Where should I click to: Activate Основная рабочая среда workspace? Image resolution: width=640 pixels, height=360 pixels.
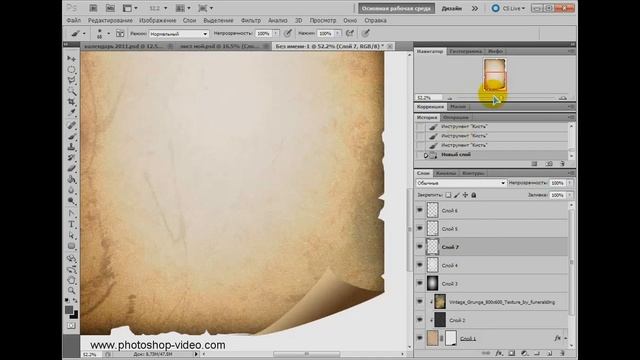396,8
